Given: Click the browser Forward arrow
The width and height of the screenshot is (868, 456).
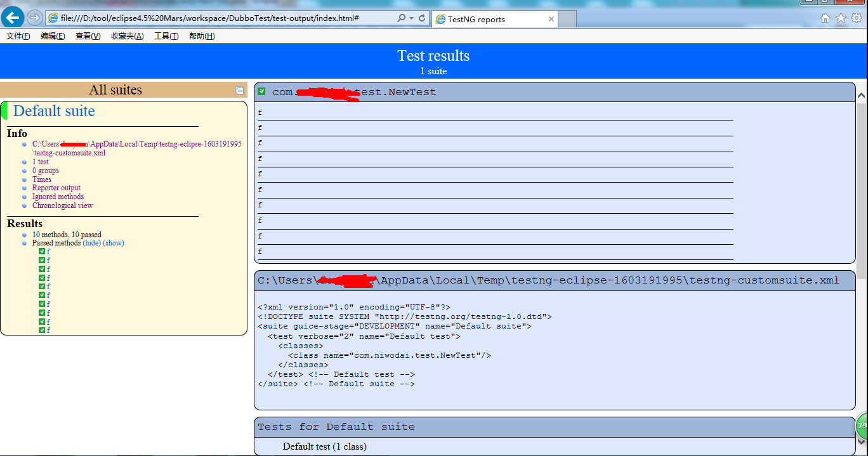Looking at the screenshot, I should click(35, 18).
